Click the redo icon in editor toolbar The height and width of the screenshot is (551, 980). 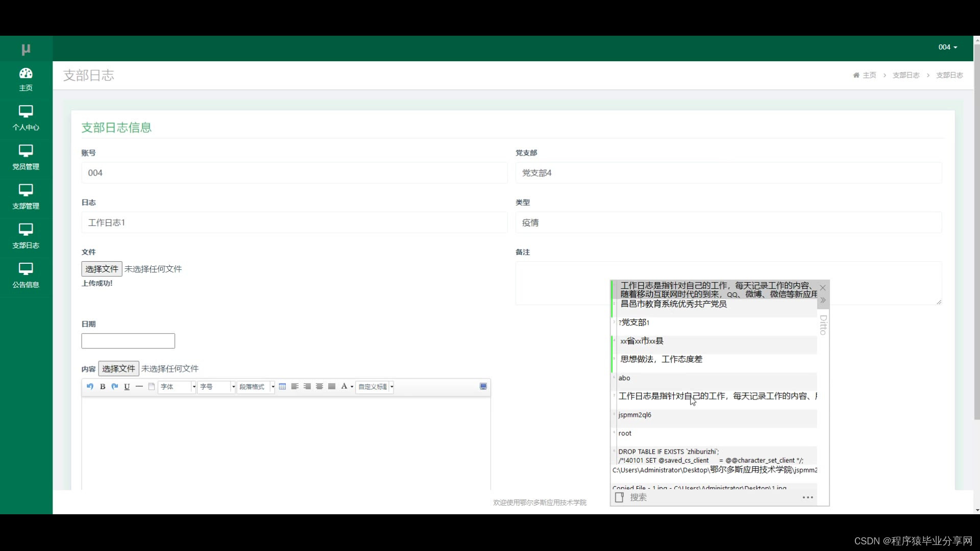(115, 387)
